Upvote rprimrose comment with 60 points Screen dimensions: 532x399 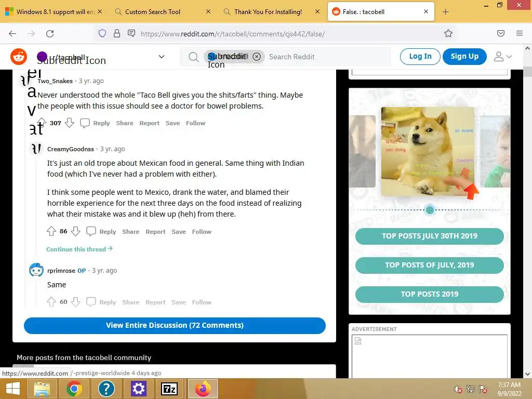51,302
